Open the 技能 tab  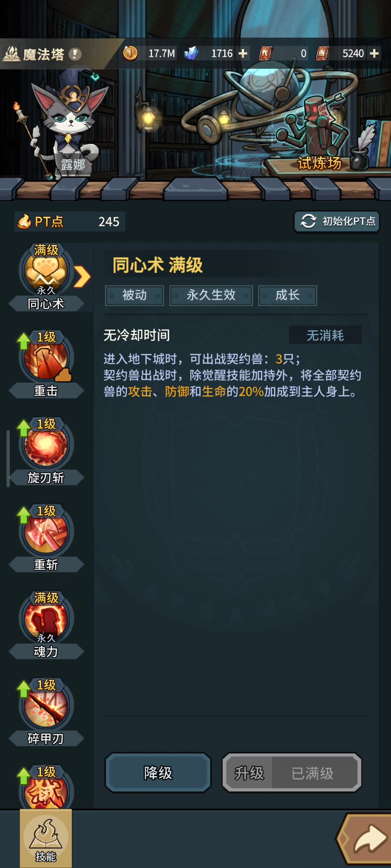coord(46,838)
